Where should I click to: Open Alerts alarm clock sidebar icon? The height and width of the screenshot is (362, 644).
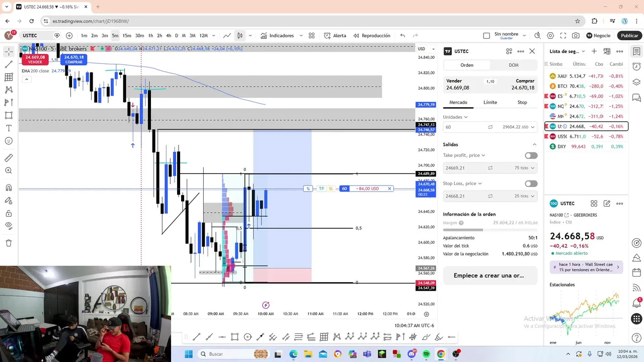click(x=636, y=66)
